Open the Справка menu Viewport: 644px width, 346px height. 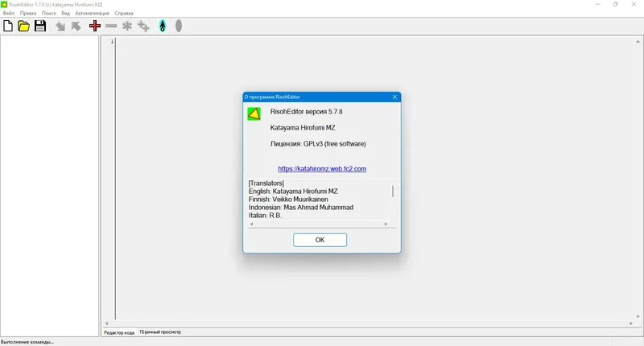124,13
